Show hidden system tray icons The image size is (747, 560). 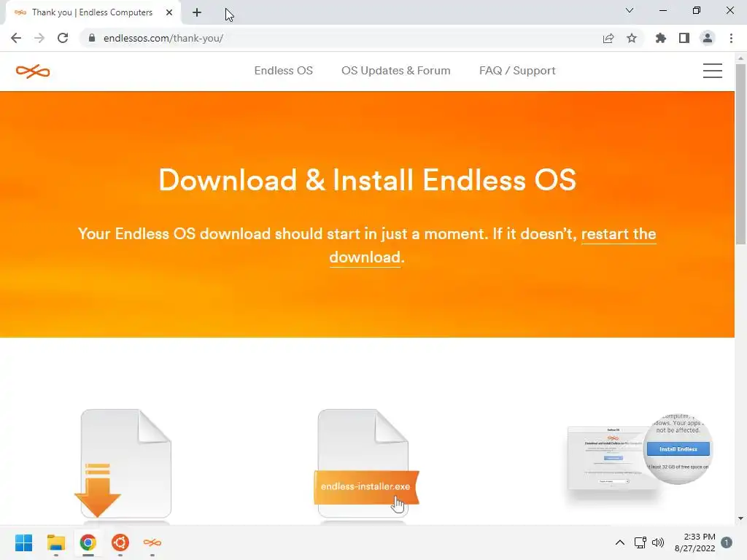tap(620, 542)
